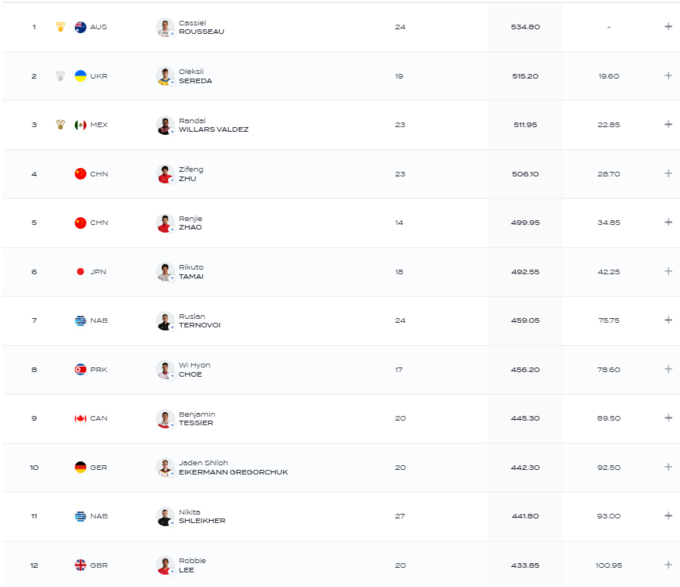
Task: Open Randal Willars Valdez's athlete profile
Action: coord(213,125)
